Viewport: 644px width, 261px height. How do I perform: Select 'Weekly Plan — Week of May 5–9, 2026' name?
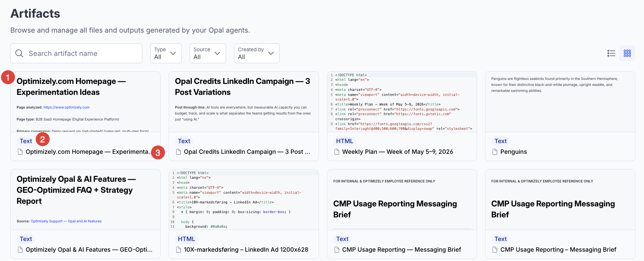[398, 152]
